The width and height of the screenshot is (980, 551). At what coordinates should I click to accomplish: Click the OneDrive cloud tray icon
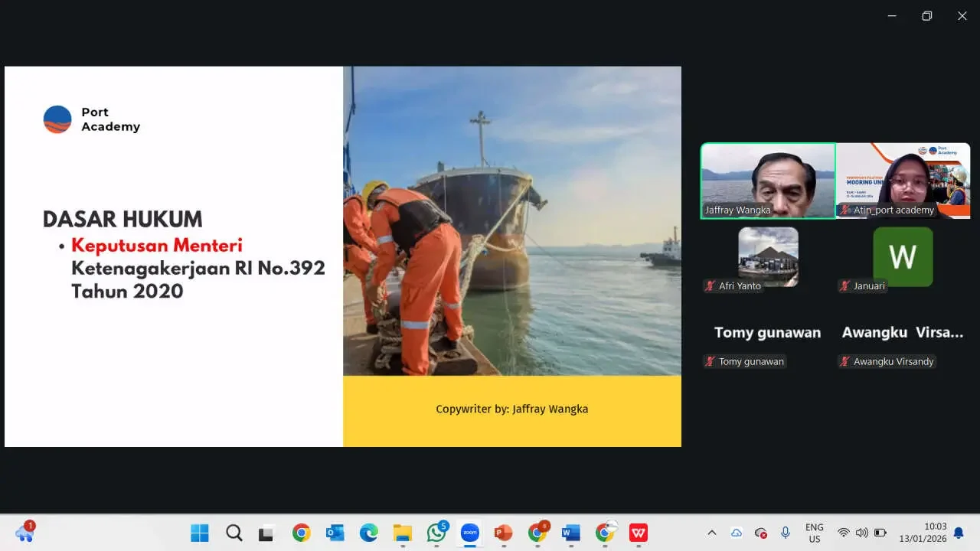coord(737,533)
